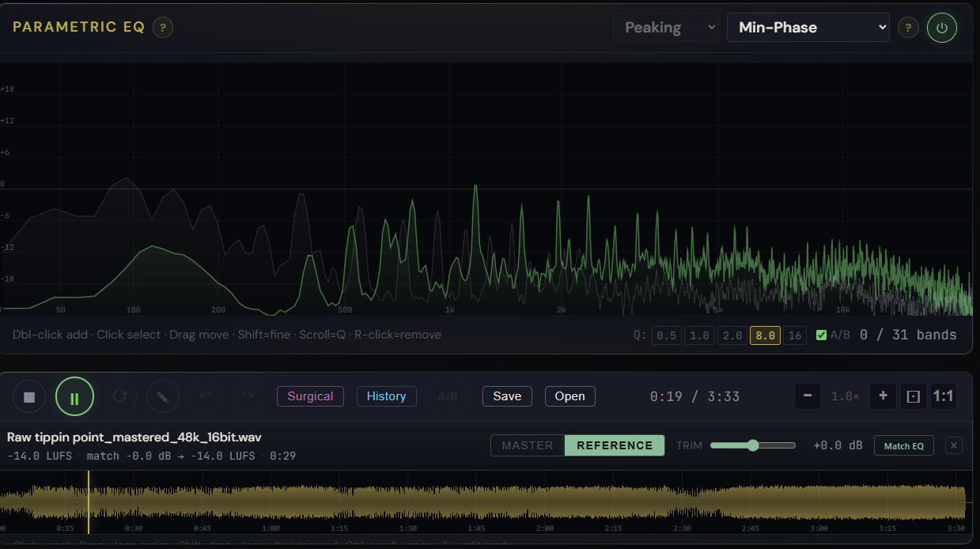Click the redo arrow icon

coord(248,396)
